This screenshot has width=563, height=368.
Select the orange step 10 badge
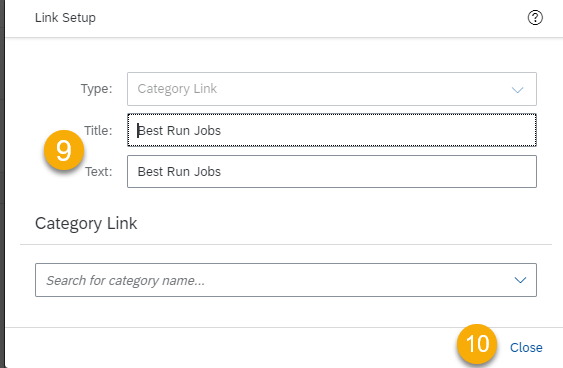click(x=477, y=344)
